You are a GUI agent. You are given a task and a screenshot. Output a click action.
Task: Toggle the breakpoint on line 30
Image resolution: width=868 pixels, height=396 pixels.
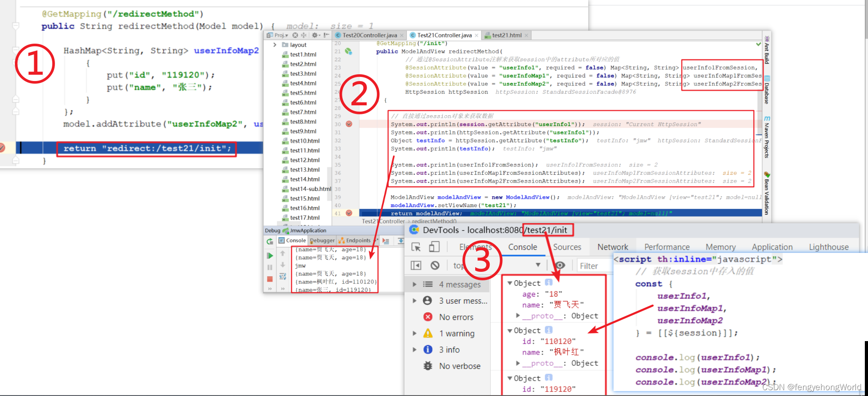(349, 124)
